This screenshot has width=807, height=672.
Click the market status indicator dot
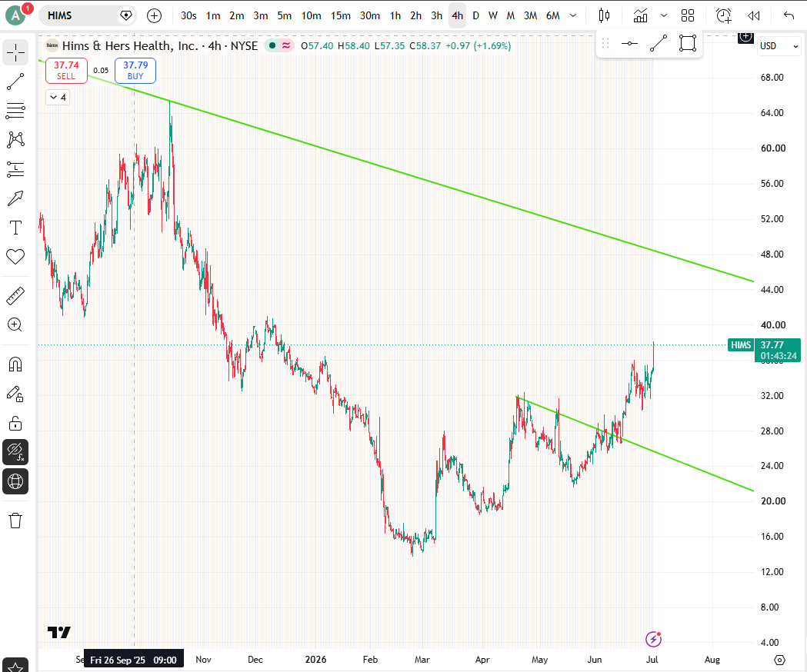(x=272, y=46)
